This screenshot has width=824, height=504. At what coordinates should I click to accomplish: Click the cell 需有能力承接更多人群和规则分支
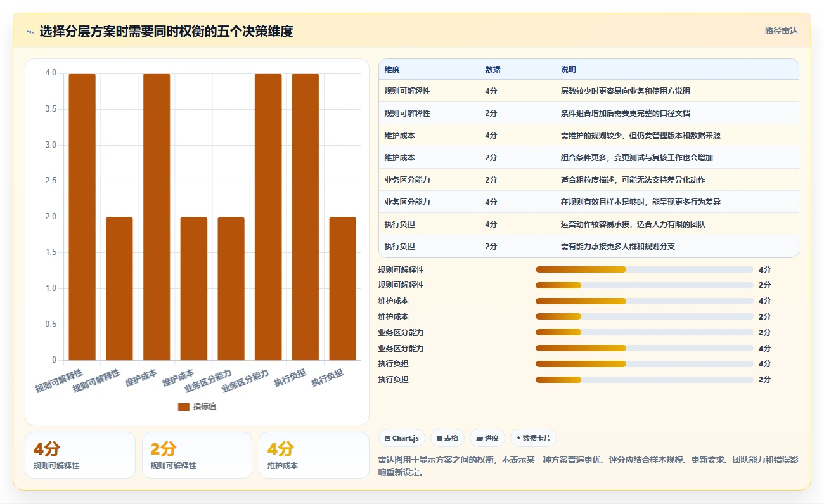point(618,246)
